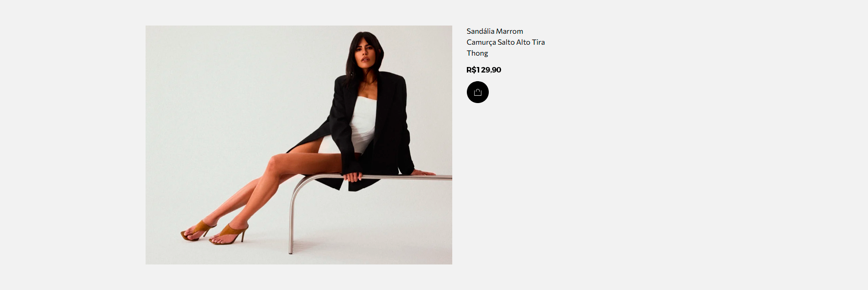868x290 pixels.
Task: Click 'Camurça Salto Alto Tira' title line
Action: pos(505,42)
